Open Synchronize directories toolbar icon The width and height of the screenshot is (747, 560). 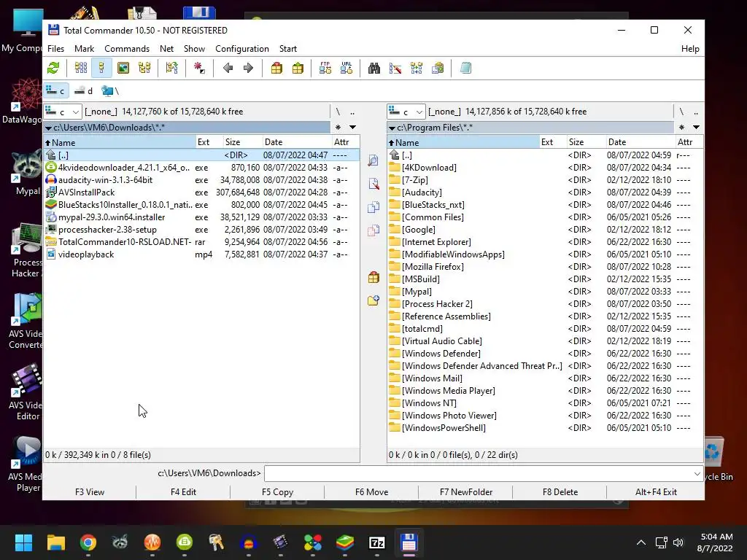(x=417, y=68)
